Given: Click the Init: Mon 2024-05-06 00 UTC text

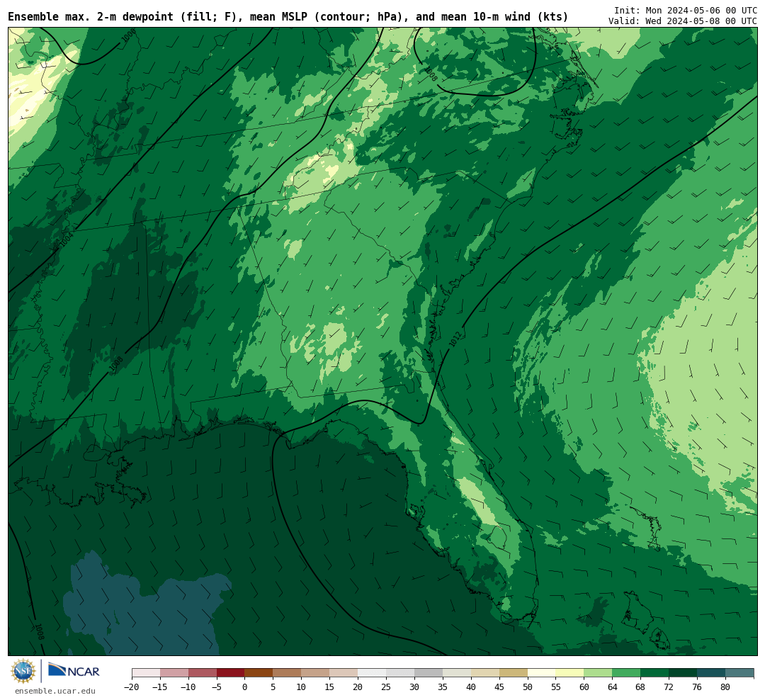Looking at the screenshot, I should 686,10.
